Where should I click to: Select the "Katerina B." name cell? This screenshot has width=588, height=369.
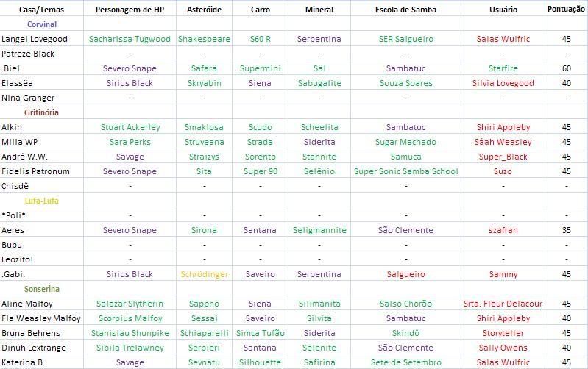pyautogui.click(x=24, y=362)
